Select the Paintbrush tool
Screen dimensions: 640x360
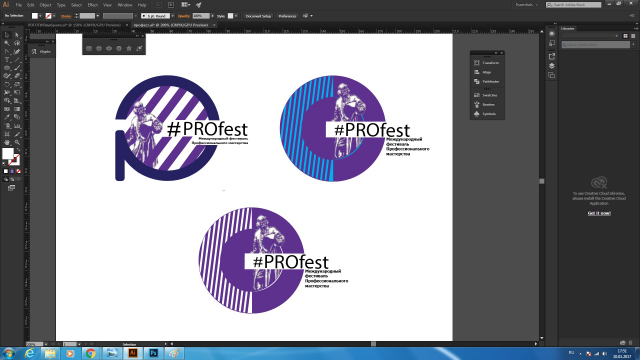[17, 67]
